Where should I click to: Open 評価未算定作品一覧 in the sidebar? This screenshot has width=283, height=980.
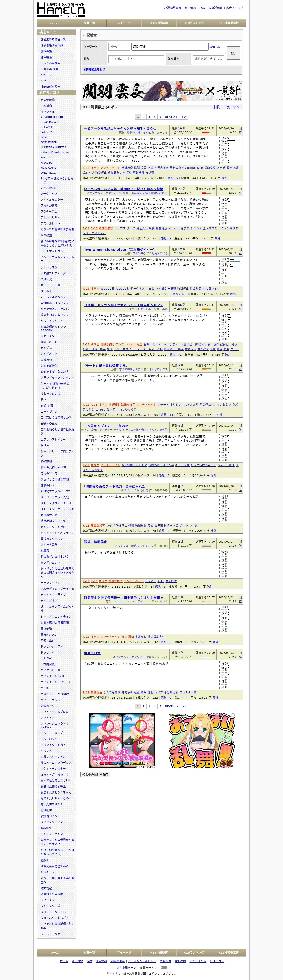click(53, 39)
